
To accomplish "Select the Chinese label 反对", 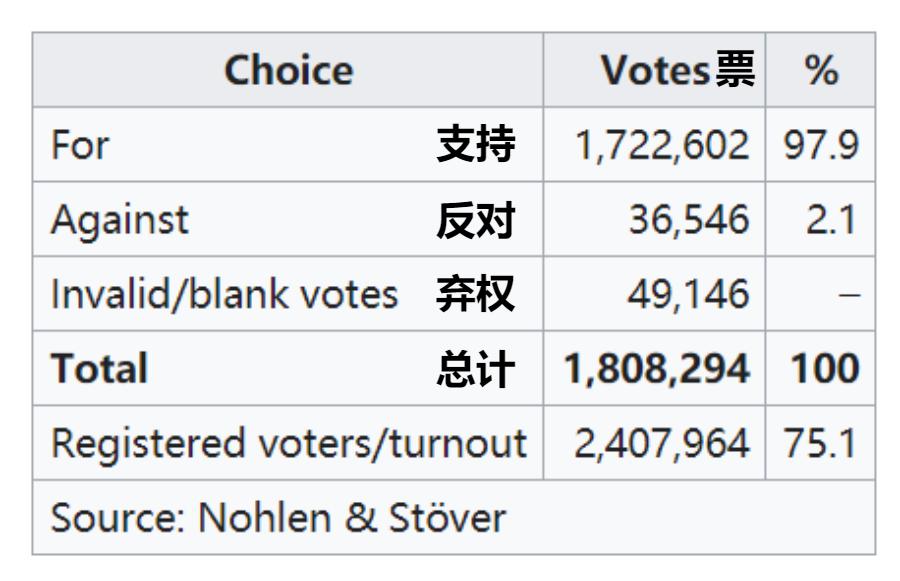I will click(476, 220).
